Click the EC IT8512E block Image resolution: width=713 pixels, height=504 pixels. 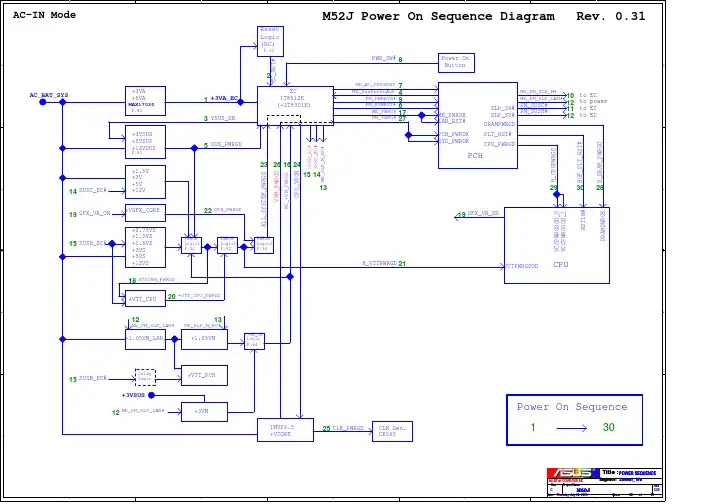295,106
